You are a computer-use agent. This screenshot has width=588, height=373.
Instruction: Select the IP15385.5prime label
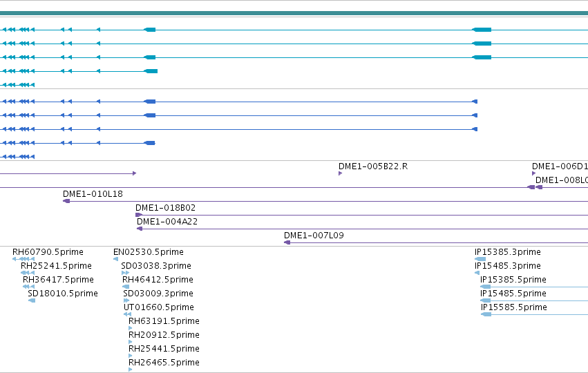click(513, 280)
